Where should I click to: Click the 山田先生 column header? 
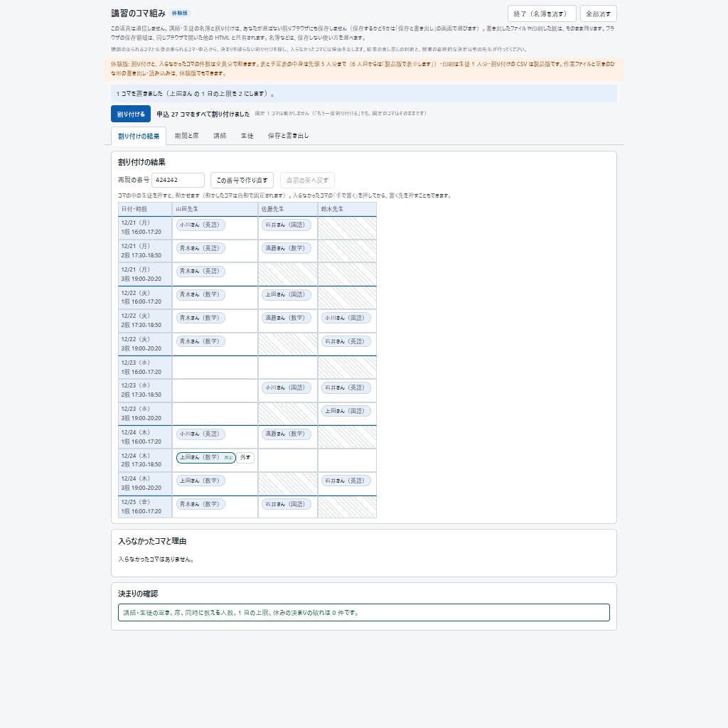click(215, 210)
